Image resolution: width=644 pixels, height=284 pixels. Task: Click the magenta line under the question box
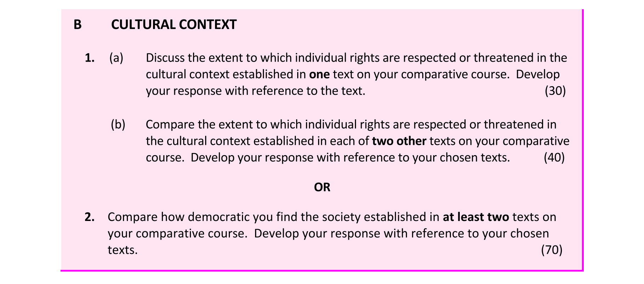(x=322, y=271)
